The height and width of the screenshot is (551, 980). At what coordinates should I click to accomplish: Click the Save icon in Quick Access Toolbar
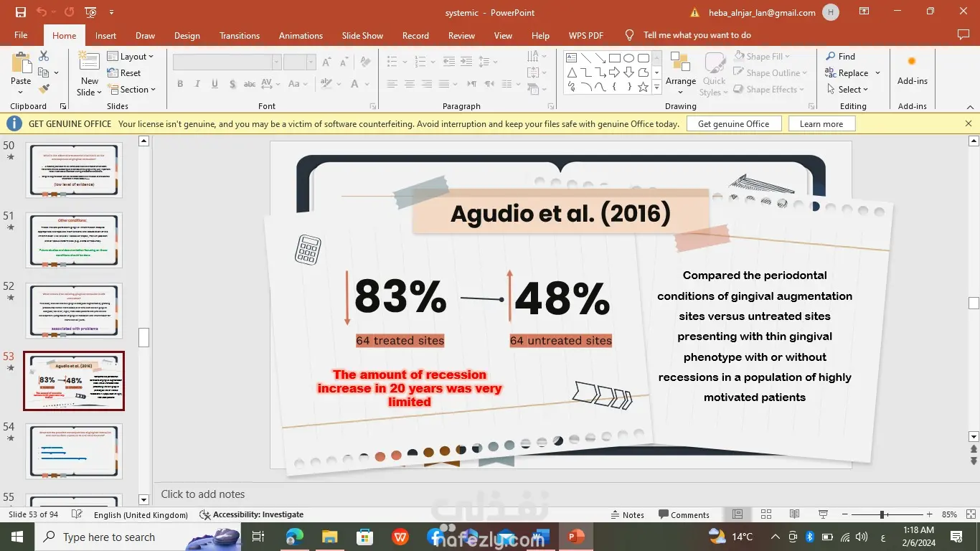pyautogui.click(x=20, y=12)
